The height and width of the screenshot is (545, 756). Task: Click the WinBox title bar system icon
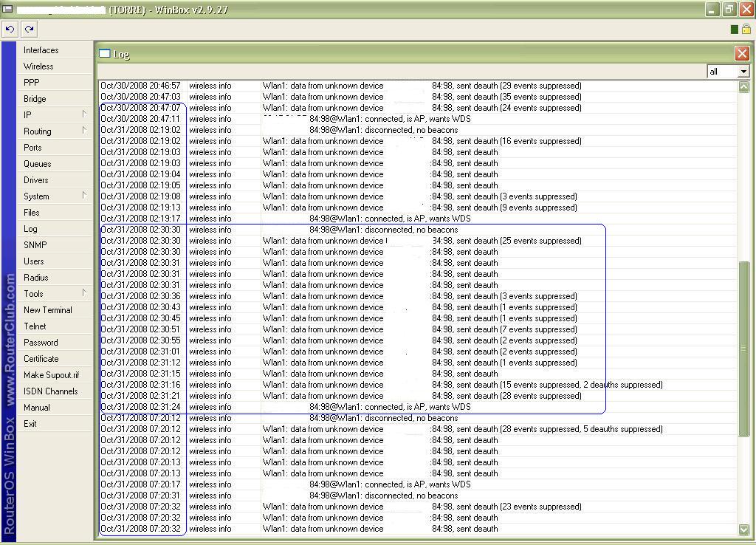(7, 9)
